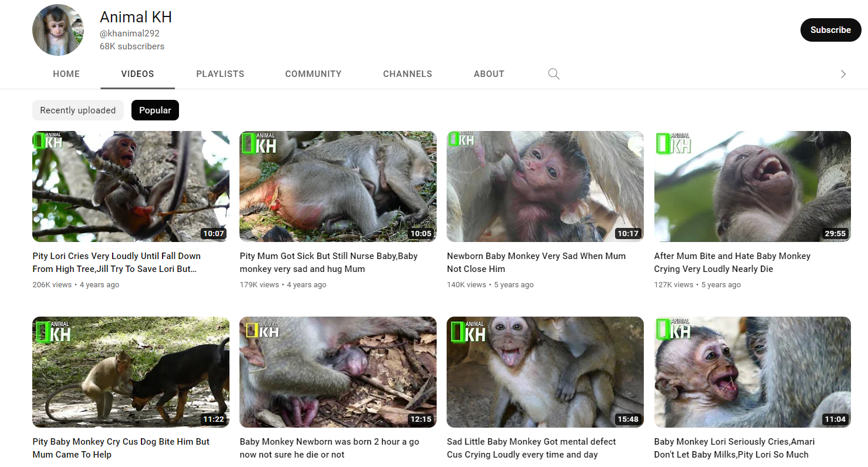Click title 'Sad Little Baby Monkey Got mental defect'
This screenshot has width=868, height=467.
[x=532, y=448]
